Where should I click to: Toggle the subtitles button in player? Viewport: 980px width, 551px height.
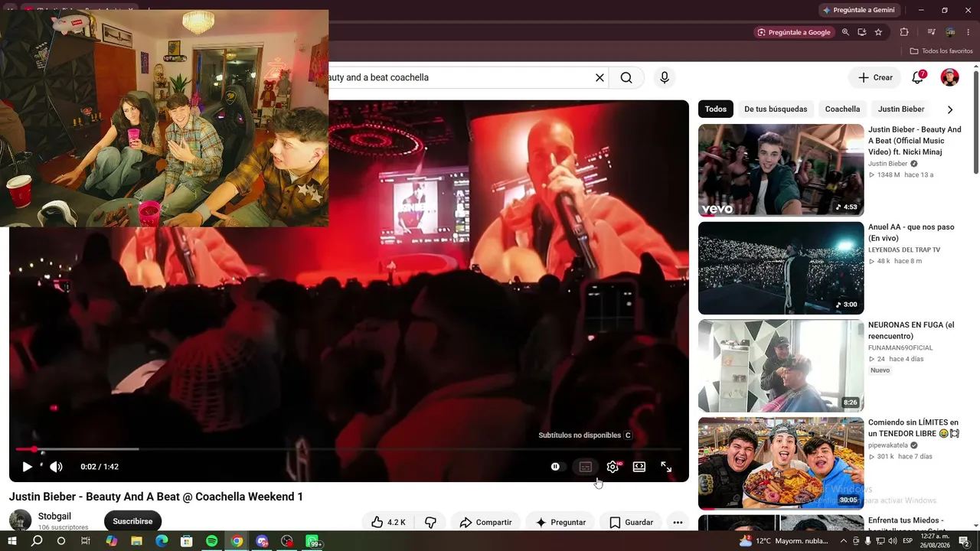(x=586, y=467)
